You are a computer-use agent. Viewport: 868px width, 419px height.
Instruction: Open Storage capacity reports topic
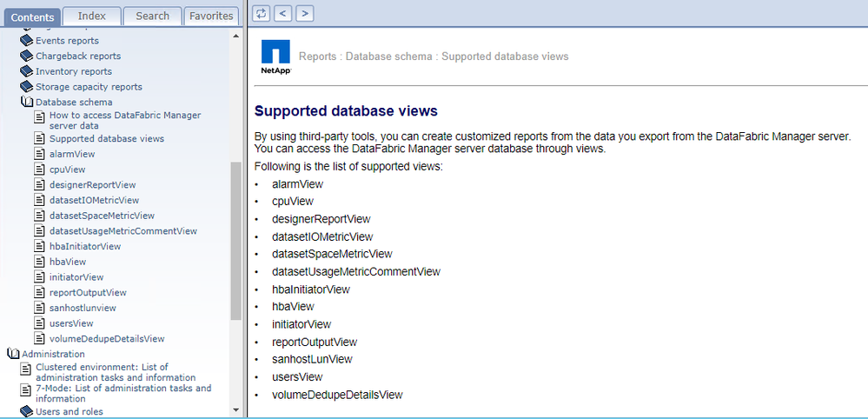[89, 87]
